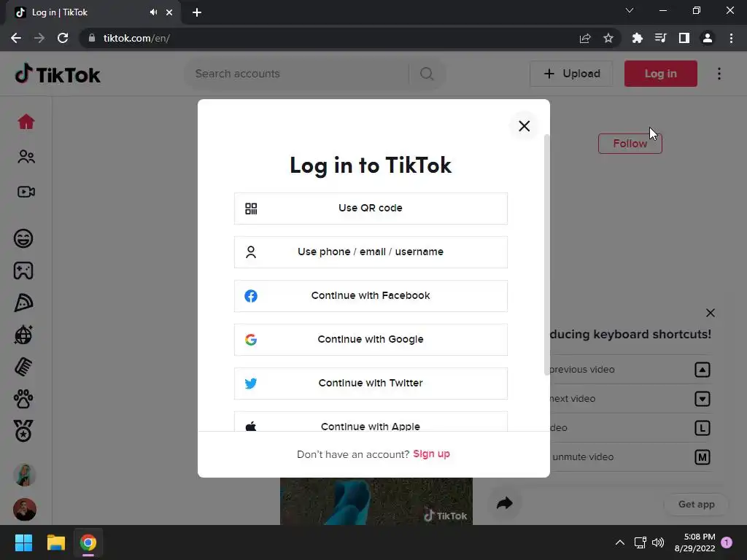Open the volume speaker icon in system tray

(658, 542)
